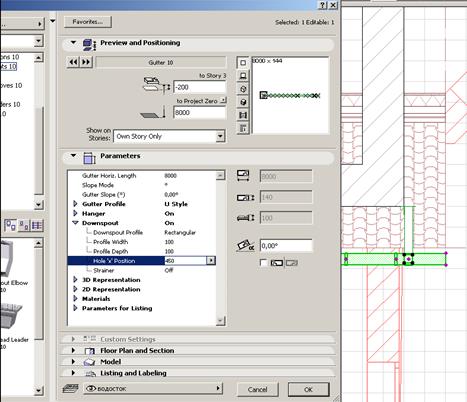Image resolution: width=467 pixels, height=402 pixels.
Task: Open the водосток layer dropdown
Action: (153, 388)
